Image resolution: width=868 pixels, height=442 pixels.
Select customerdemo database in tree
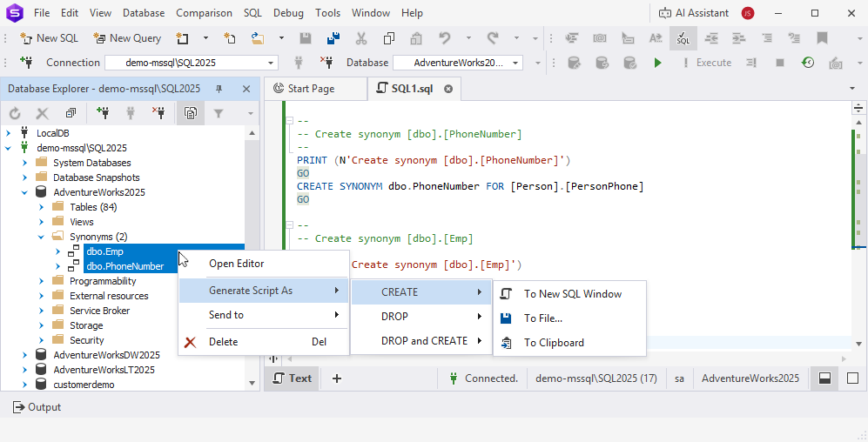[84, 385]
